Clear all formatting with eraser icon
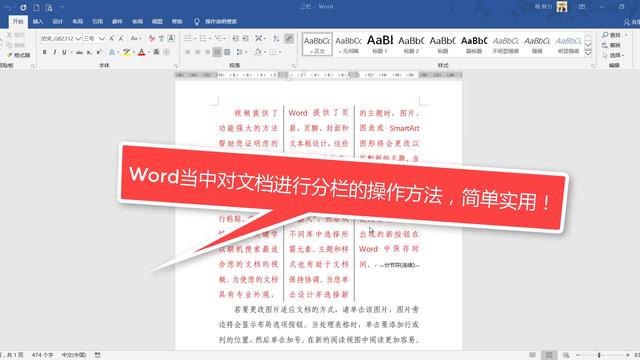The height and width of the screenshot is (360, 640). tap(152, 38)
